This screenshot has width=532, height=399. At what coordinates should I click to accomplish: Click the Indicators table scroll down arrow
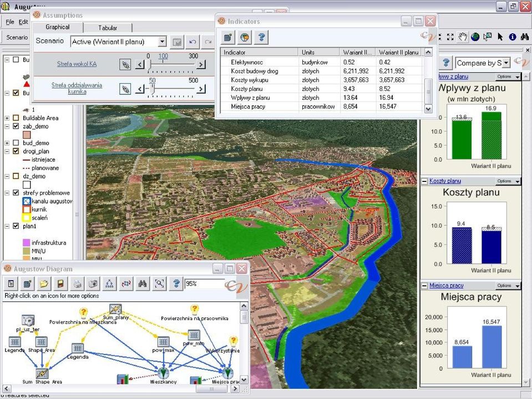pyautogui.click(x=428, y=109)
